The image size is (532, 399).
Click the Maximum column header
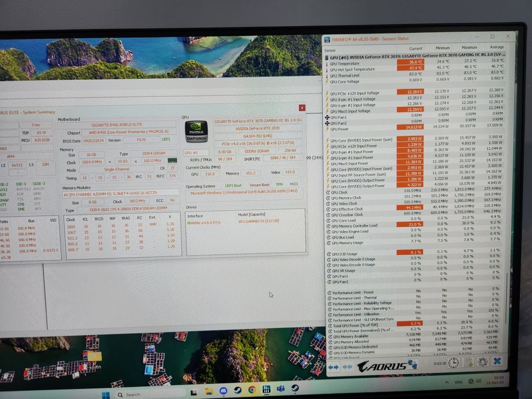click(469, 47)
